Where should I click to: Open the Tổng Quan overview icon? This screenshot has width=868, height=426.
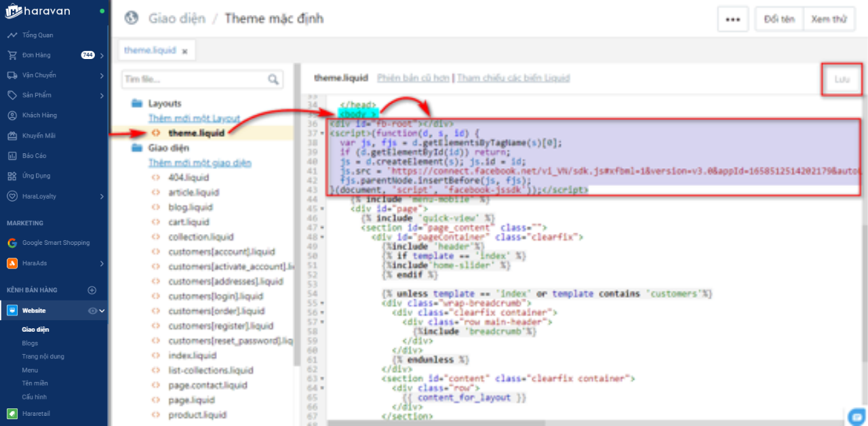[x=12, y=35]
